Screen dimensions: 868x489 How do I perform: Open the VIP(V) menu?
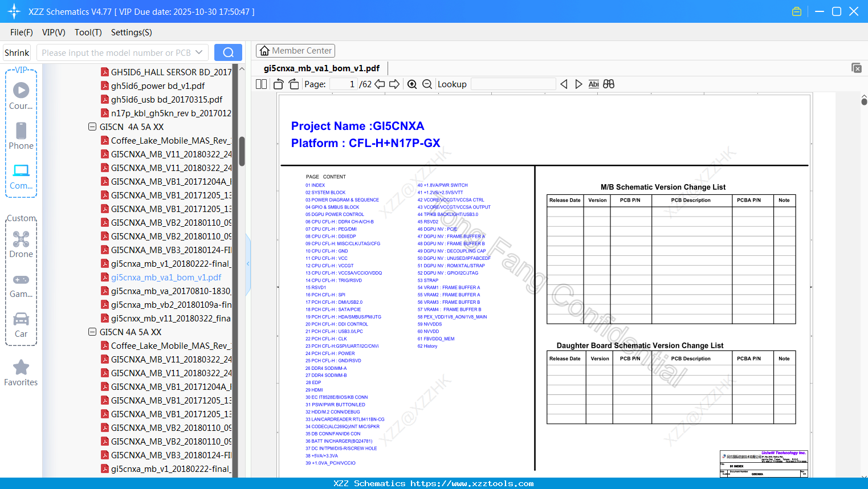point(54,32)
